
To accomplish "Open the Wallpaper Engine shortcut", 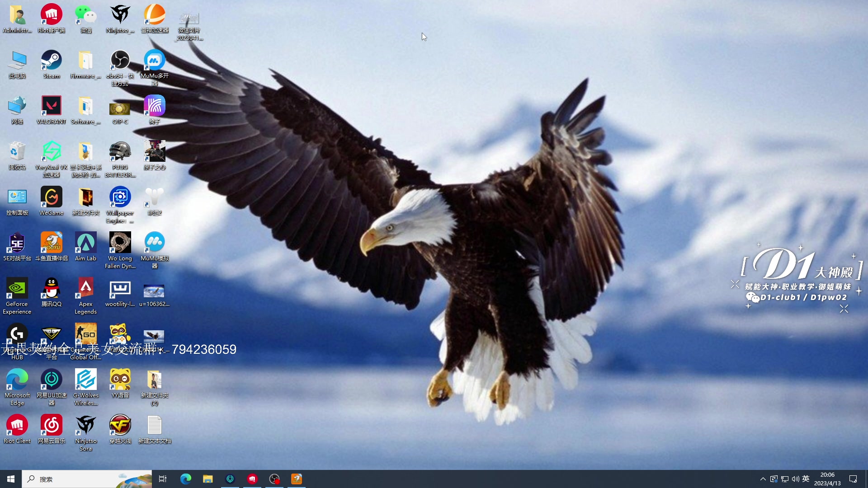I will [120, 197].
